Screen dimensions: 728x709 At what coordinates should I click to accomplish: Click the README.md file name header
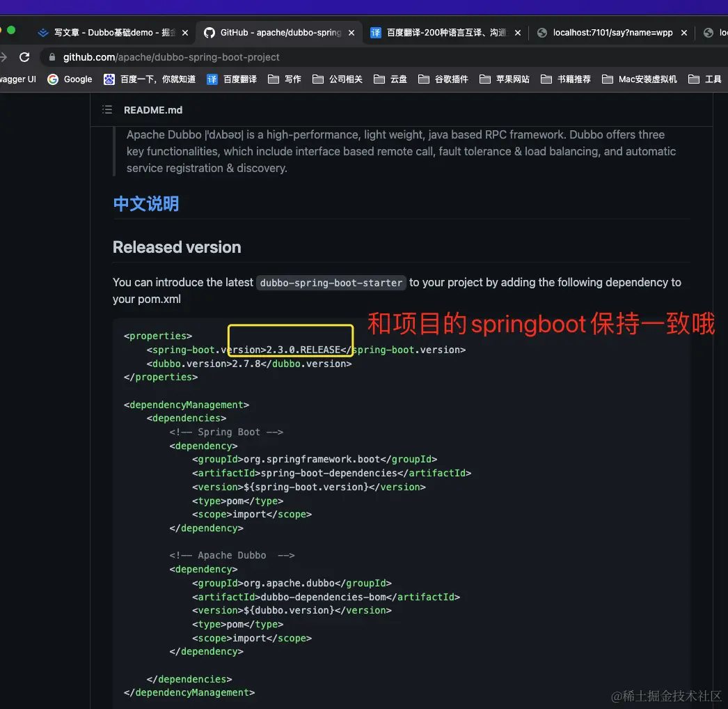(153, 110)
